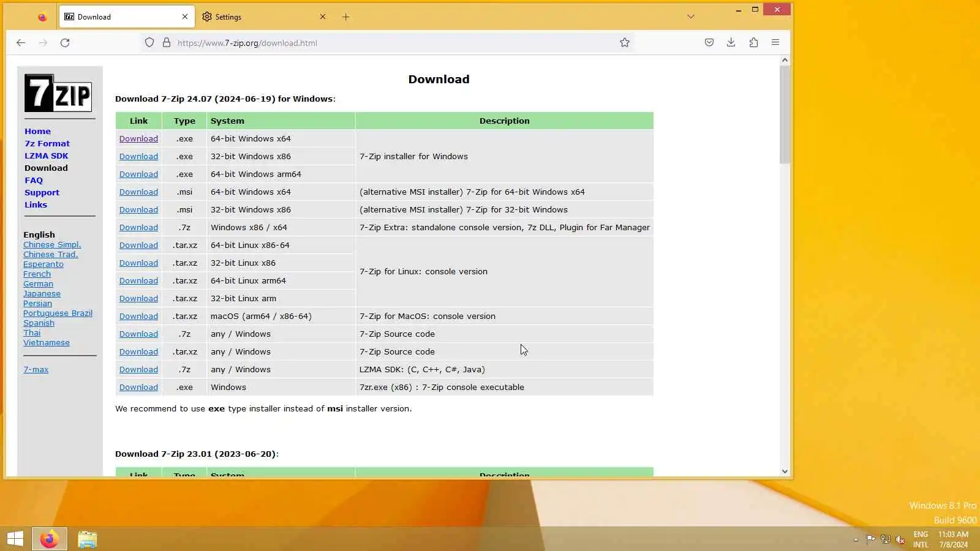Viewport: 980px width, 551px height.
Task: Download the .msi for 32-bit Windows x86
Action: click(x=138, y=210)
